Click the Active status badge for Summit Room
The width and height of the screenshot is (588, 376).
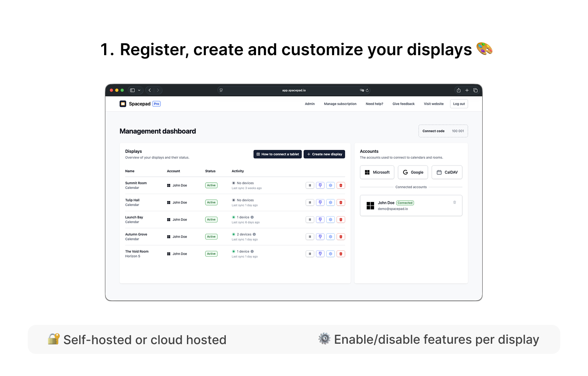211,186
